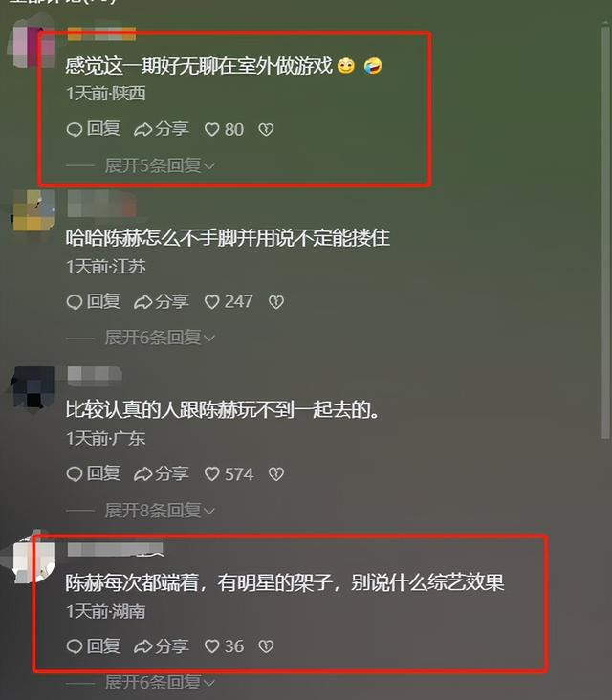Tap the broken heart on the 247-like comment
This screenshot has width=612, height=700.
tap(275, 302)
